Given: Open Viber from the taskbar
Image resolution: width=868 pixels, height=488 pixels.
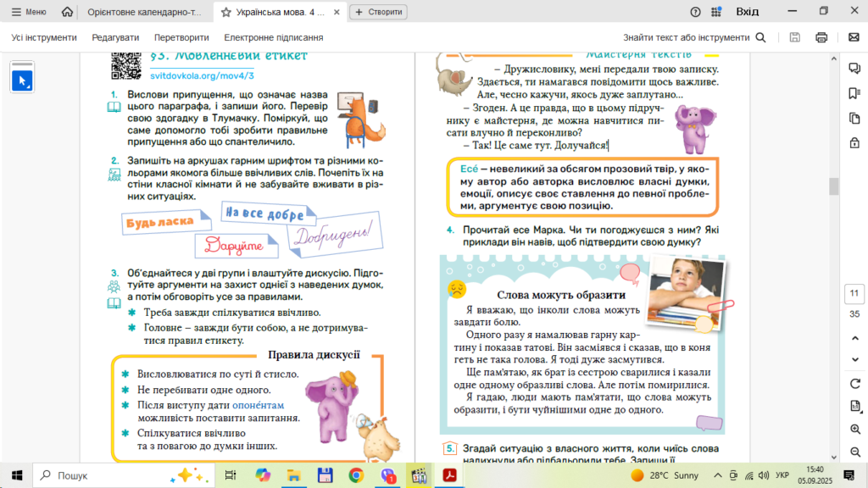Looking at the screenshot, I should click(x=388, y=475).
